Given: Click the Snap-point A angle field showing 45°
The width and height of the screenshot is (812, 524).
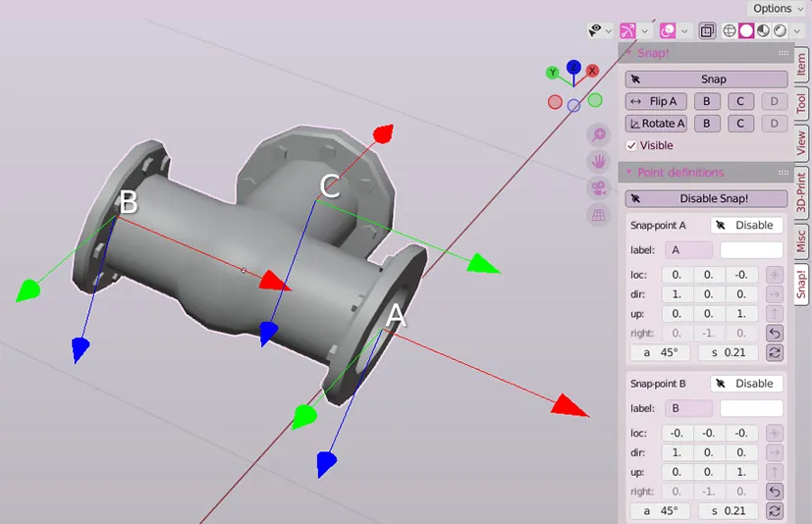Looking at the screenshot, I should pos(660,352).
